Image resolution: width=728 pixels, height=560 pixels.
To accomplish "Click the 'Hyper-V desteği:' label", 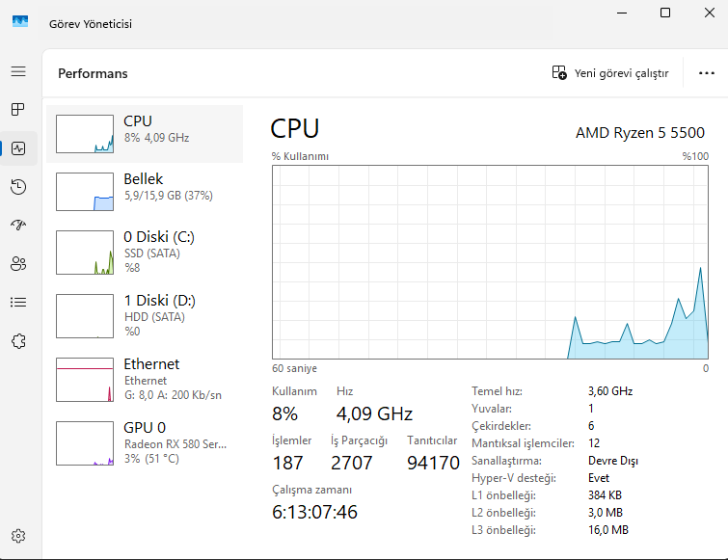I will coord(514,478).
